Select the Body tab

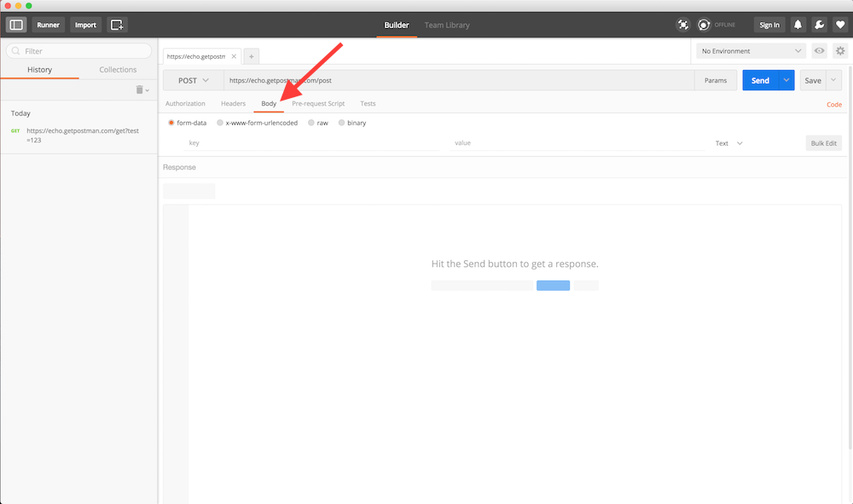point(269,103)
